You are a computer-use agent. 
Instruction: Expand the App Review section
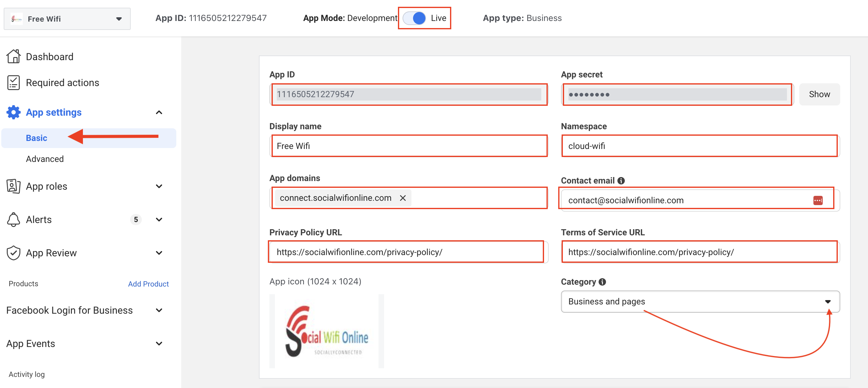click(x=159, y=253)
